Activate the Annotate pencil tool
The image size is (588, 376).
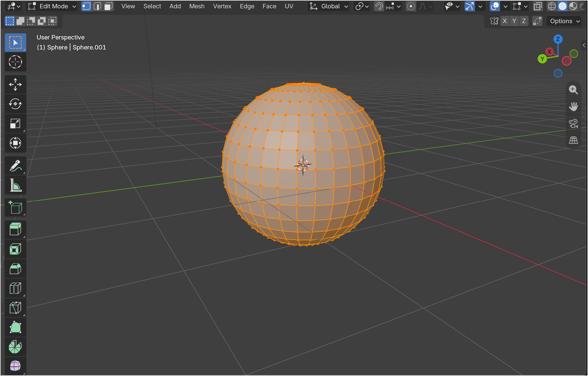(15, 166)
